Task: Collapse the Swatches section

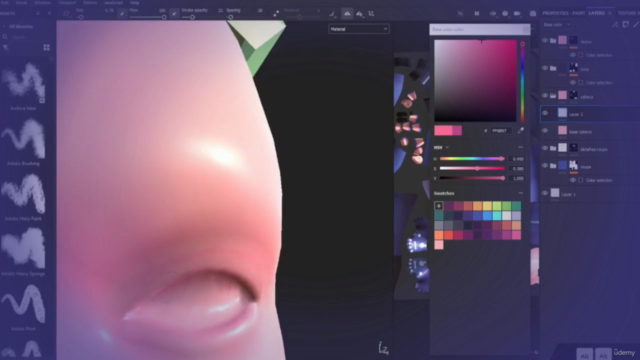Action: 520,193
